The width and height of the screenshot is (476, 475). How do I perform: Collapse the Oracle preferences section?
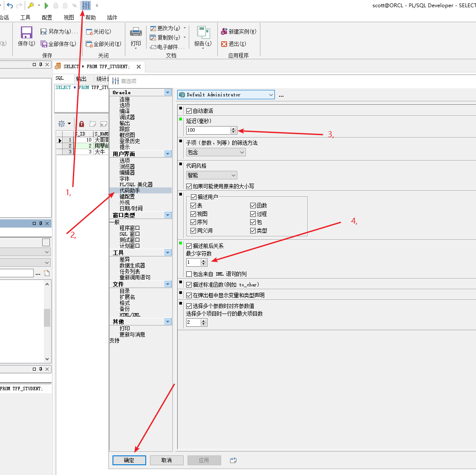(x=167, y=92)
